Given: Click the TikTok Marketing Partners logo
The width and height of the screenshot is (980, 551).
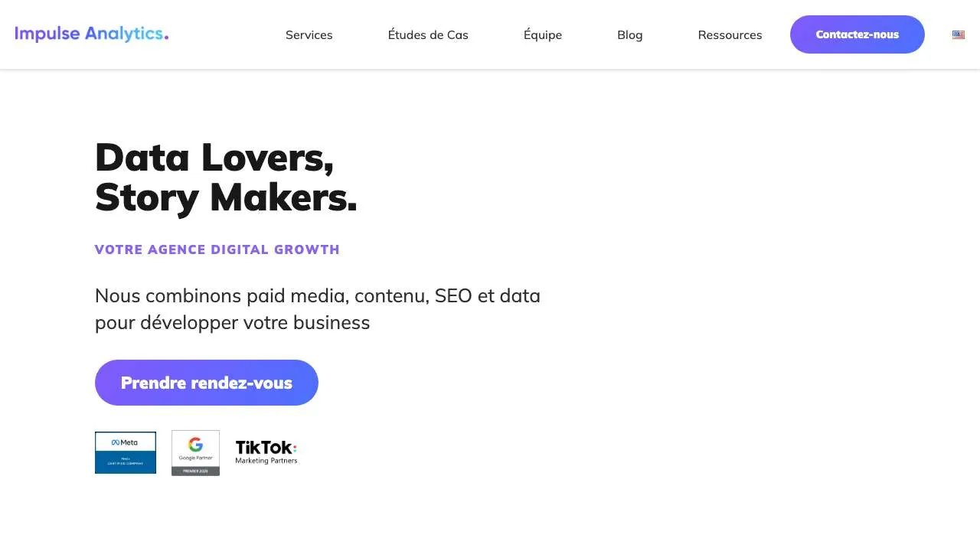Looking at the screenshot, I should click(266, 452).
